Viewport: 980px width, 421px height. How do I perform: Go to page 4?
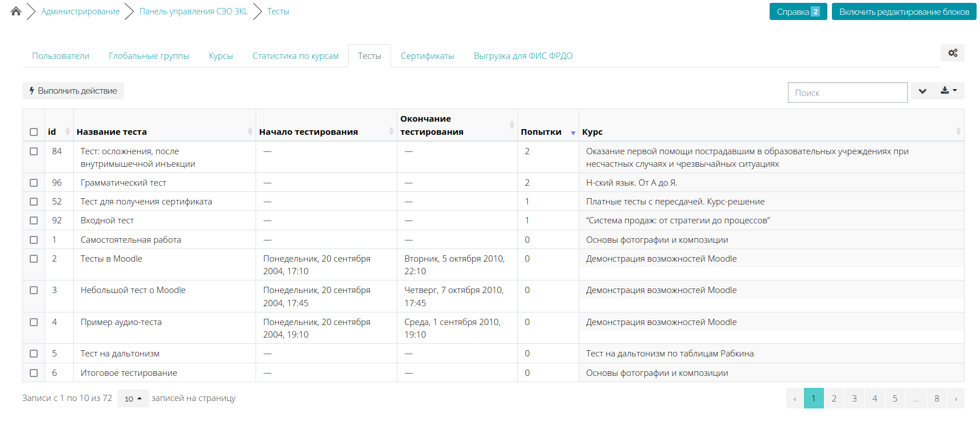(x=875, y=398)
